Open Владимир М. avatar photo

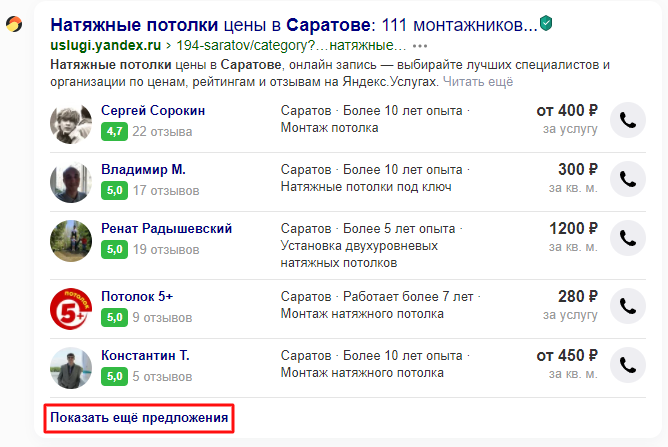click(71, 182)
